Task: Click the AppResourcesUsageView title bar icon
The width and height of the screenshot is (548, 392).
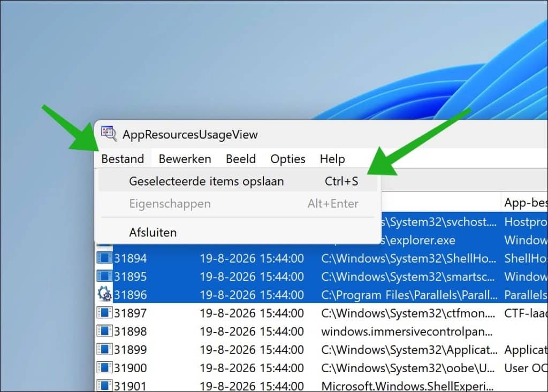Action: 109,134
